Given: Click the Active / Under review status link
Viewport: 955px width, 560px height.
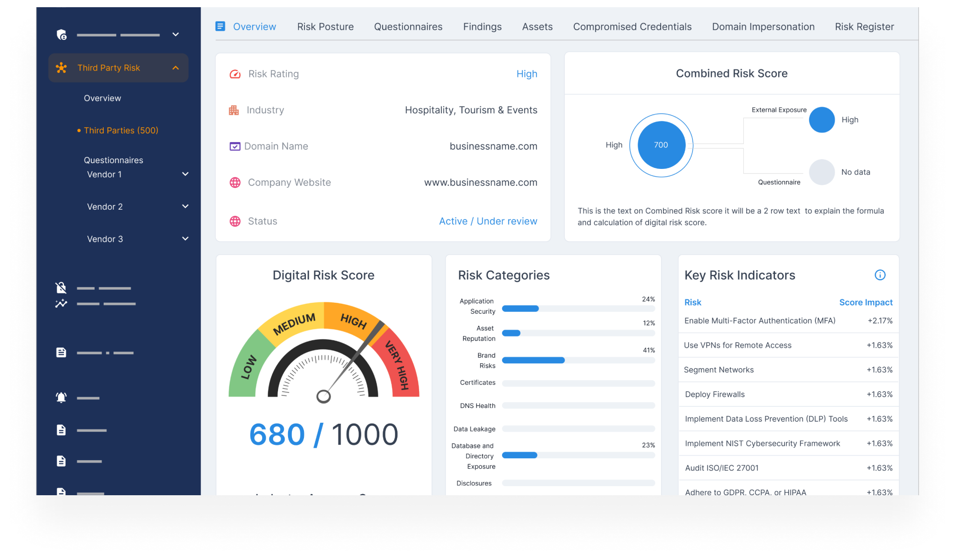Looking at the screenshot, I should tap(488, 221).
